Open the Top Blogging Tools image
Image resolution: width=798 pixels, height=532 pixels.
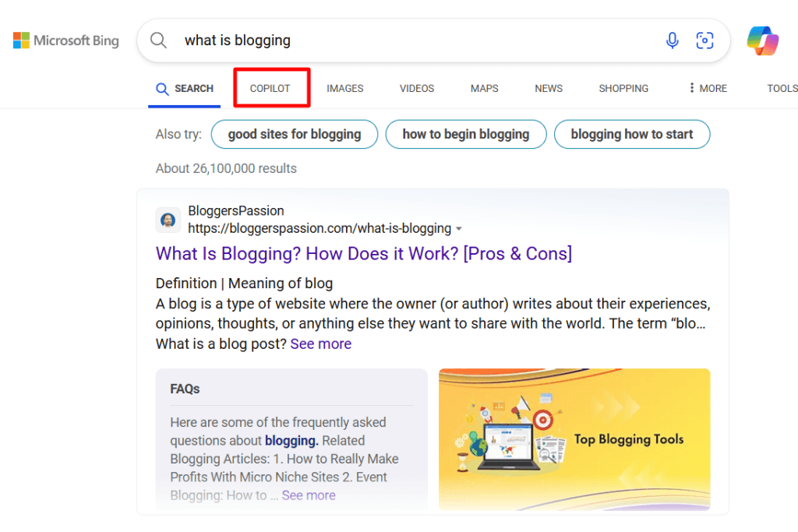point(574,439)
